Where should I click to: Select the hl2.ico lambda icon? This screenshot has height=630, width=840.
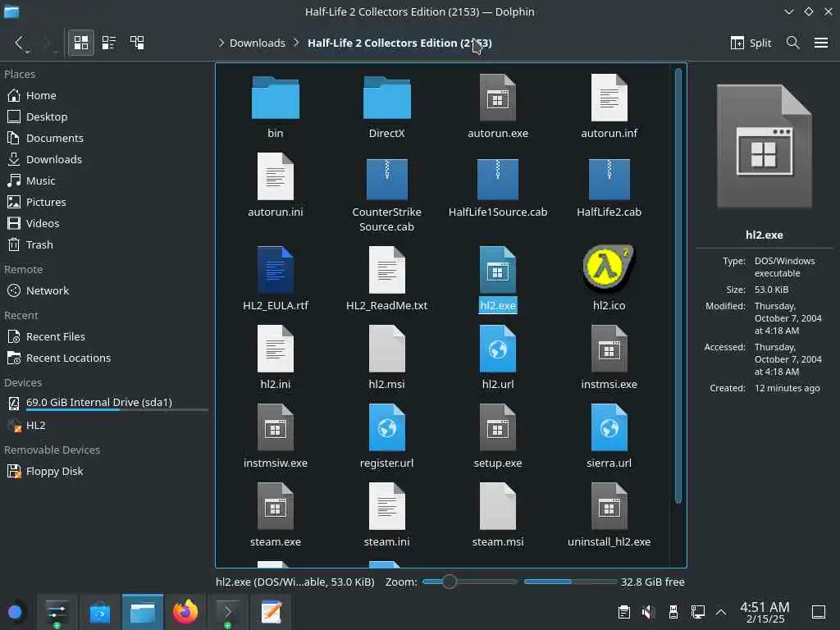point(609,268)
